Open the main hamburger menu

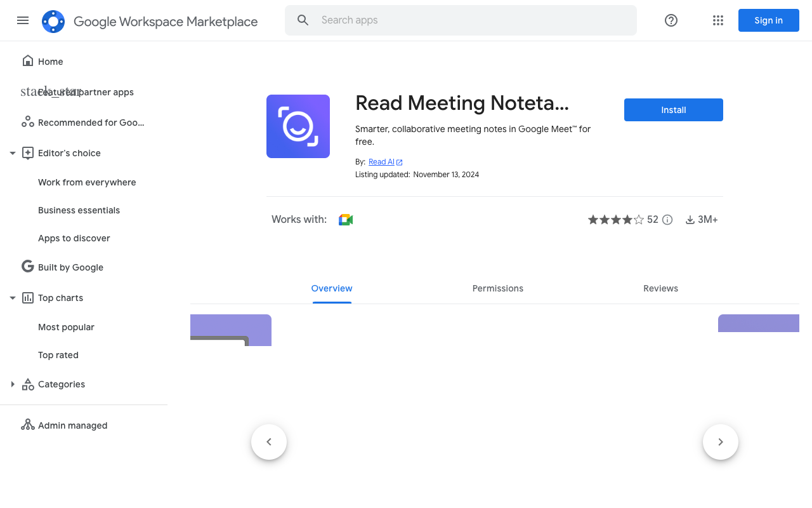coord(23,20)
